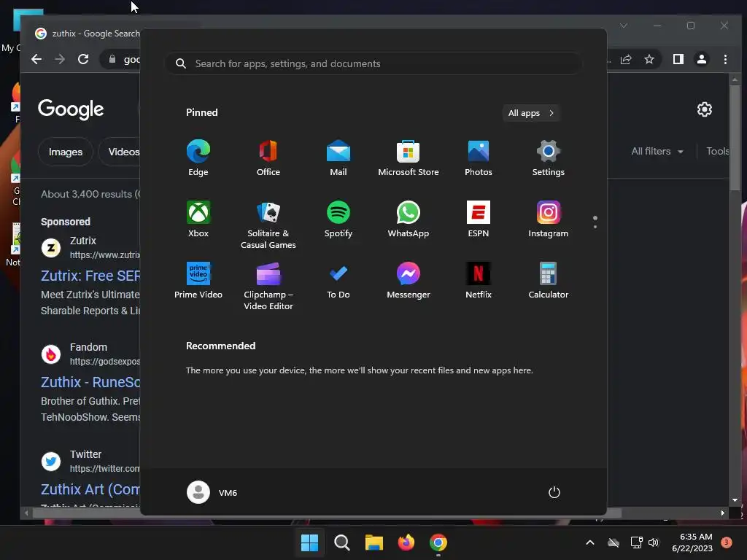Image resolution: width=747 pixels, height=560 pixels.
Task: Launch Firefox from taskbar
Action: tap(406, 542)
